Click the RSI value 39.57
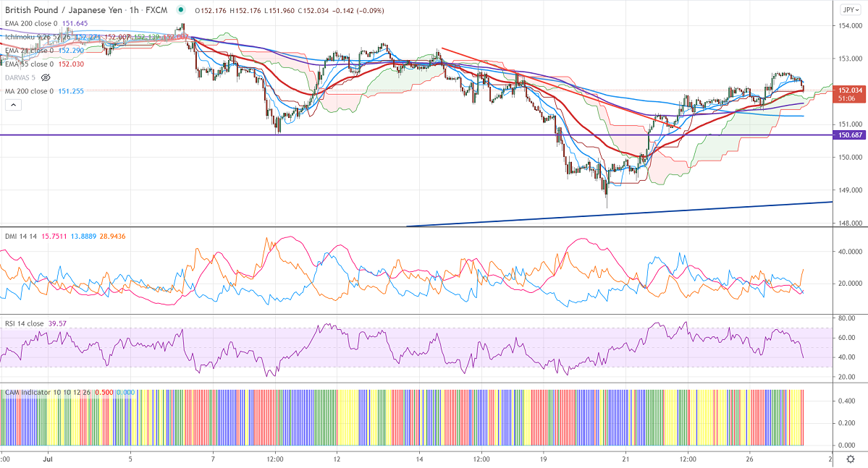The height and width of the screenshot is (468, 868). [x=57, y=323]
